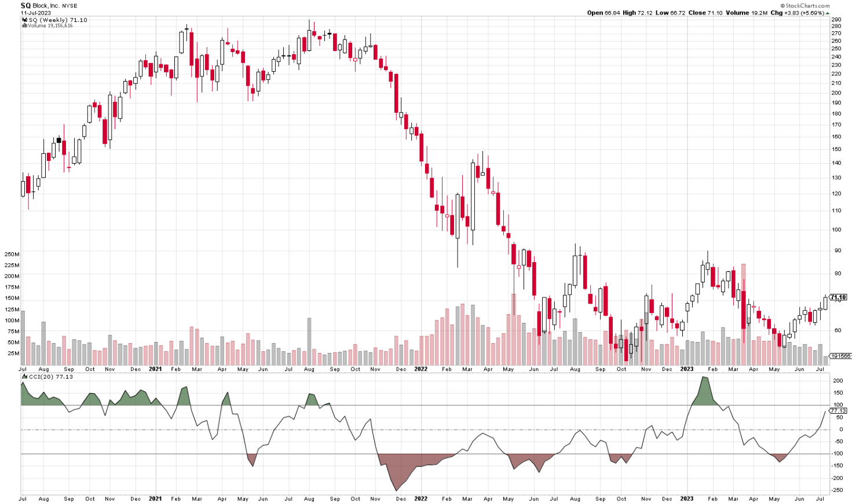The width and height of the screenshot is (867, 504).
Task: Click the Chg +3.83 (+5.69%) value
Action: pos(797,13)
